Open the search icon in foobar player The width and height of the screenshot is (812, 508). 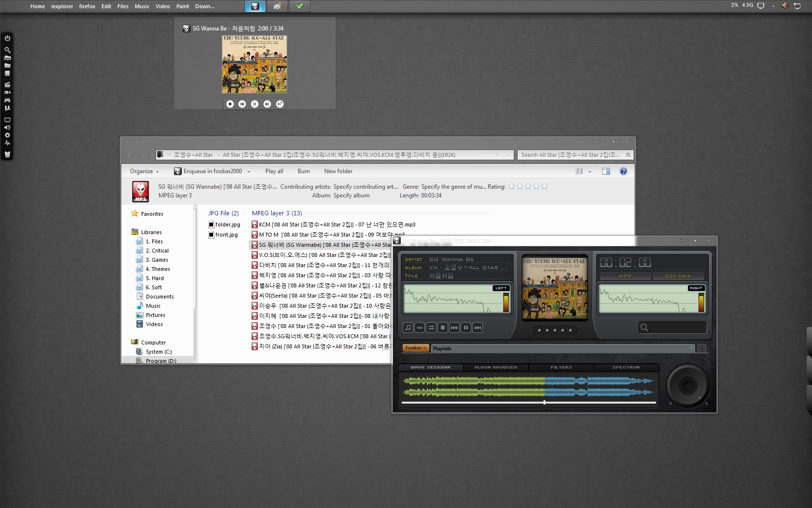644,328
